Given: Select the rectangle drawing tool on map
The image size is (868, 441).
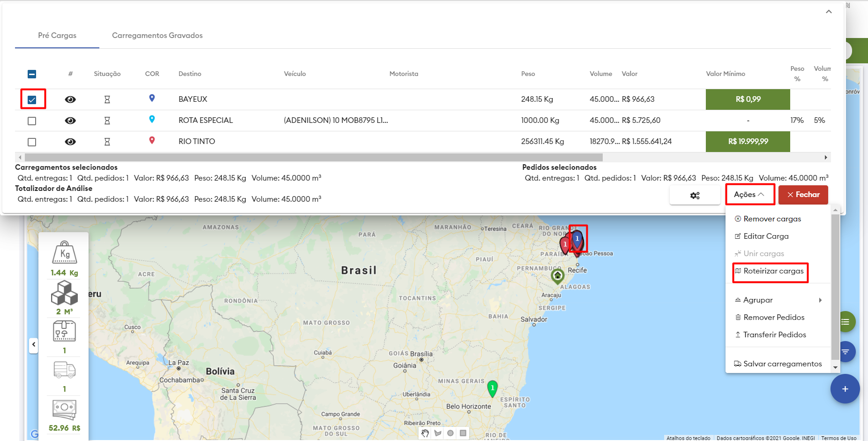Looking at the screenshot, I should 463,433.
